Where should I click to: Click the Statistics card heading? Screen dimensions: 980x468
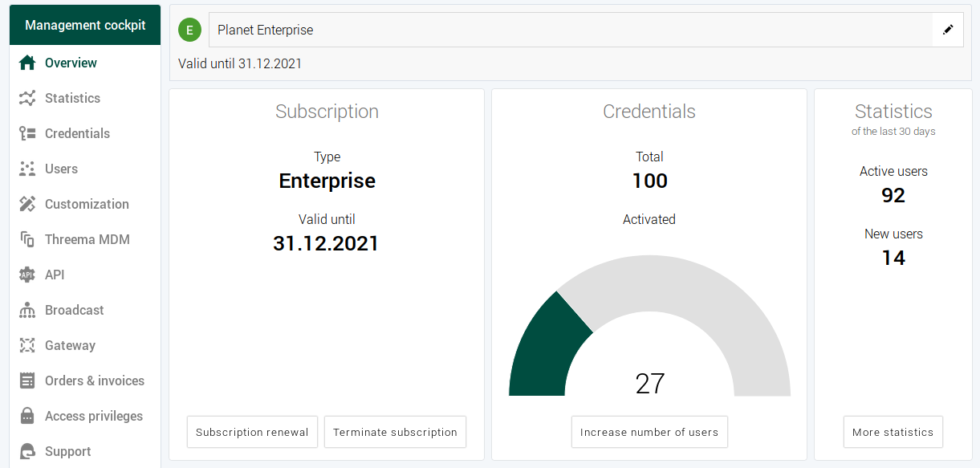[x=893, y=112]
